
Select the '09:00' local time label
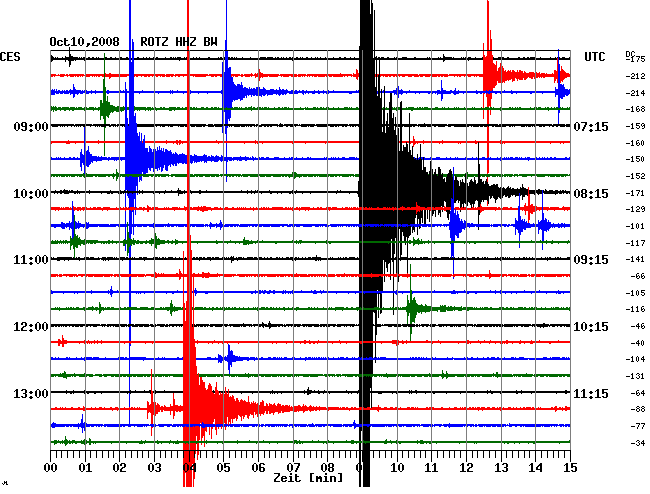(31, 126)
